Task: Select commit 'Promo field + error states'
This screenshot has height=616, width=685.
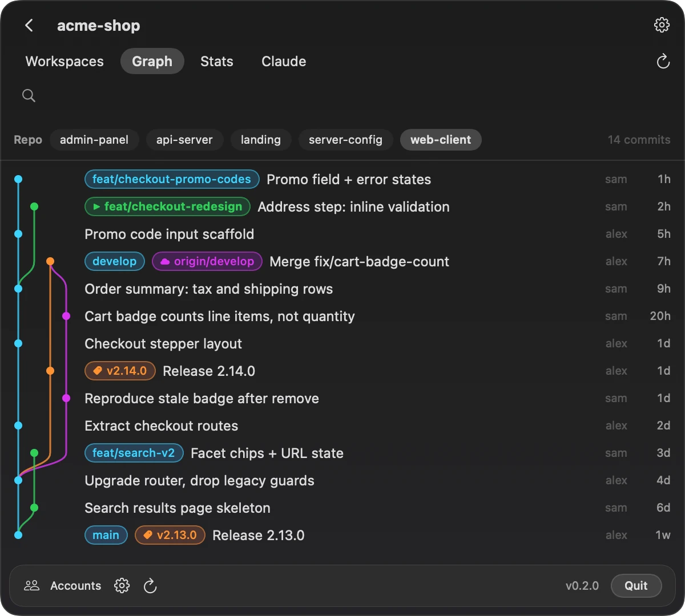Action: pyautogui.click(x=349, y=179)
